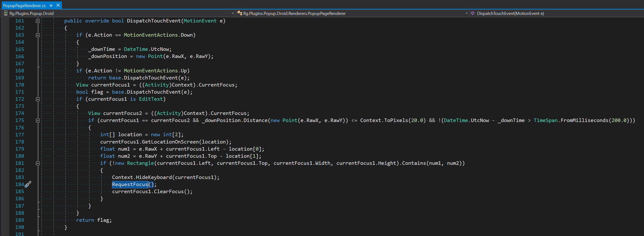Click the Android project icon beside Rg.Plugins.Popup.Droid
The height and width of the screenshot is (236, 644).
click(5, 13)
